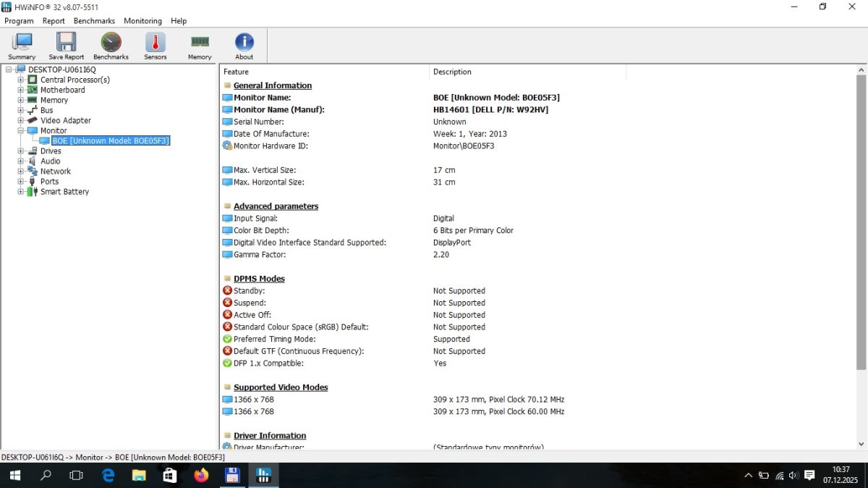This screenshot has height=488, width=868.
Task: Click the Driver Information section heading
Action: click(270, 436)
